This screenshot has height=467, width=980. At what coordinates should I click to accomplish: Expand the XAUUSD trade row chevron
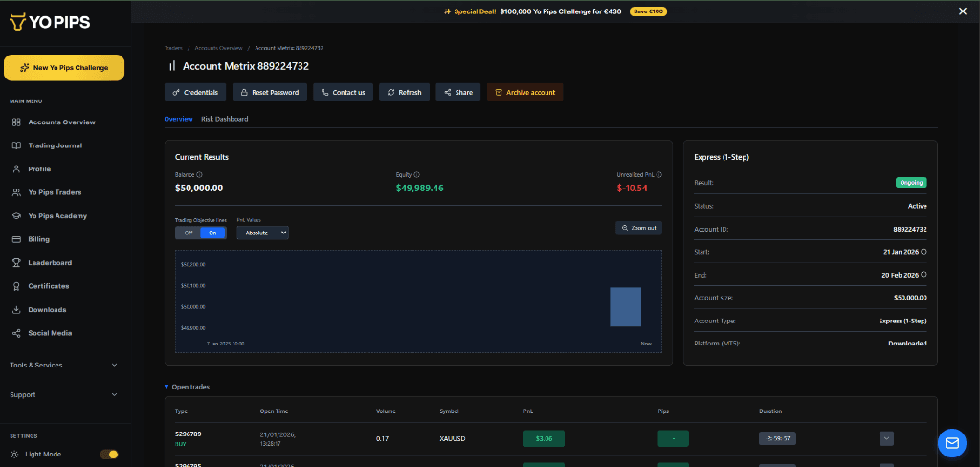pos(886,438)
